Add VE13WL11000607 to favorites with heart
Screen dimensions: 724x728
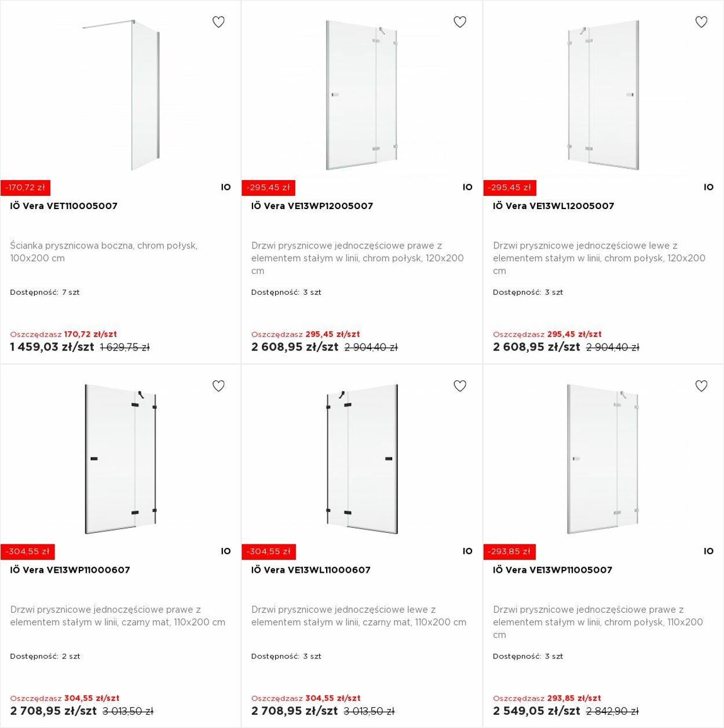(x=460, y=386)
